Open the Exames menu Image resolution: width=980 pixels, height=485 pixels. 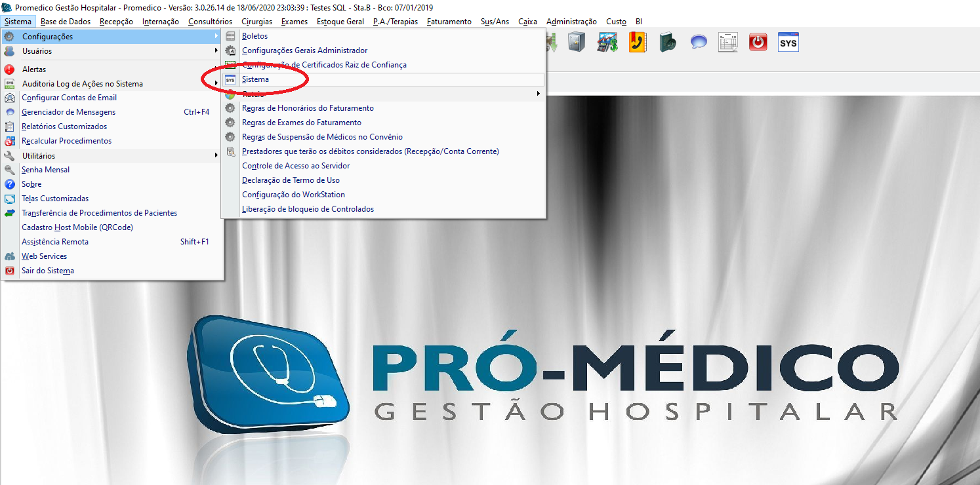click(295, 22)
